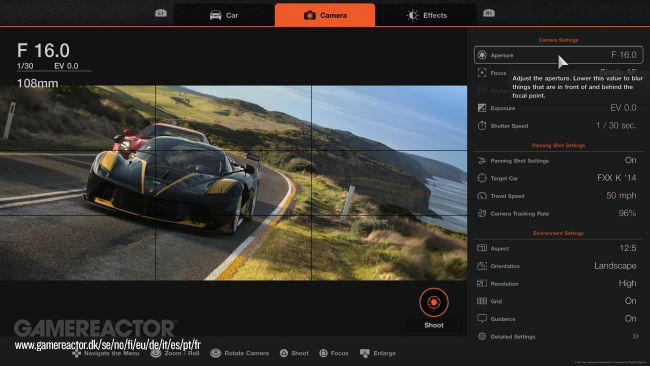650x366 pixels.
Task: Open the Focus setting row
Action: pos(558,73)
